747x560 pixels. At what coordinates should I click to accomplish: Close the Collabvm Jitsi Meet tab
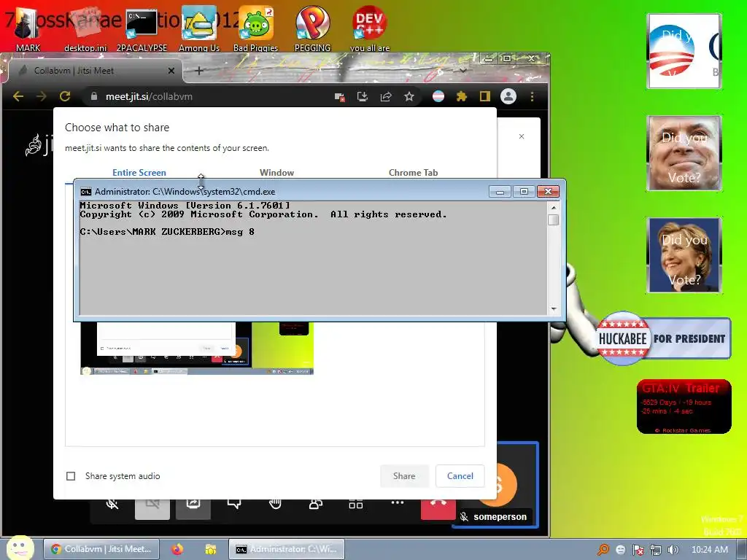coord(171,71)
